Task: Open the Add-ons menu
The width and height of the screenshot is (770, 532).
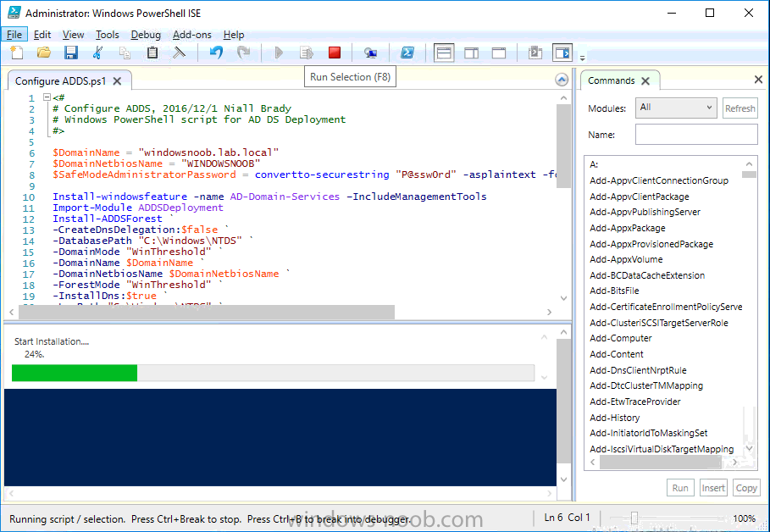Action: point(192,35)
